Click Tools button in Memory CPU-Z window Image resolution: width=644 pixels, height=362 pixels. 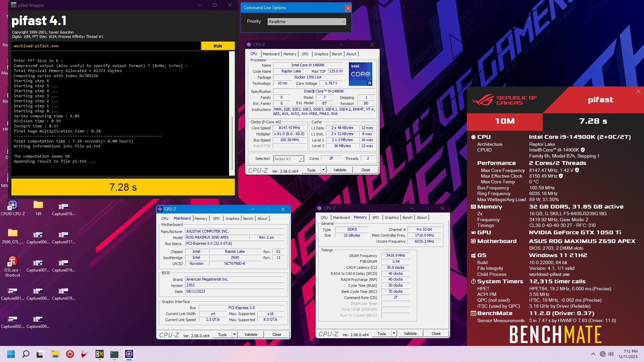coord(381,334)
